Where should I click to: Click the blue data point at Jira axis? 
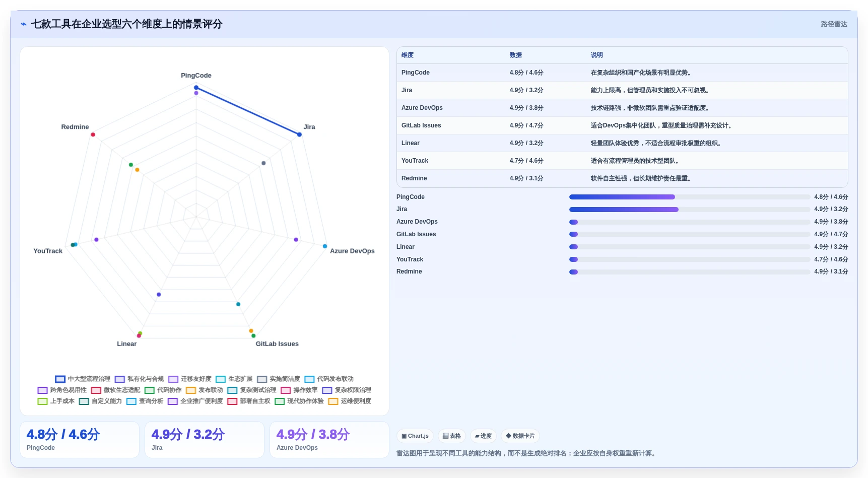pos(299,134)
